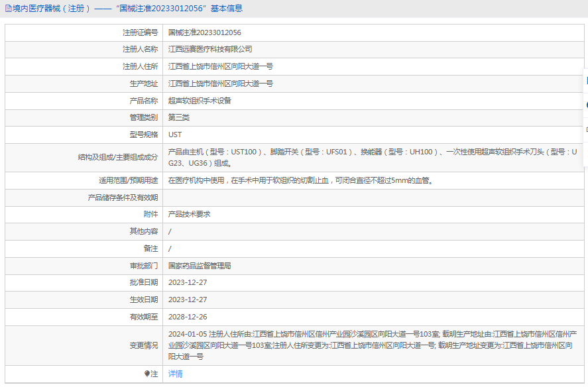Screen dimensions: 588x387
Task: Click the 批准日期 label
Action: [144, 283]
